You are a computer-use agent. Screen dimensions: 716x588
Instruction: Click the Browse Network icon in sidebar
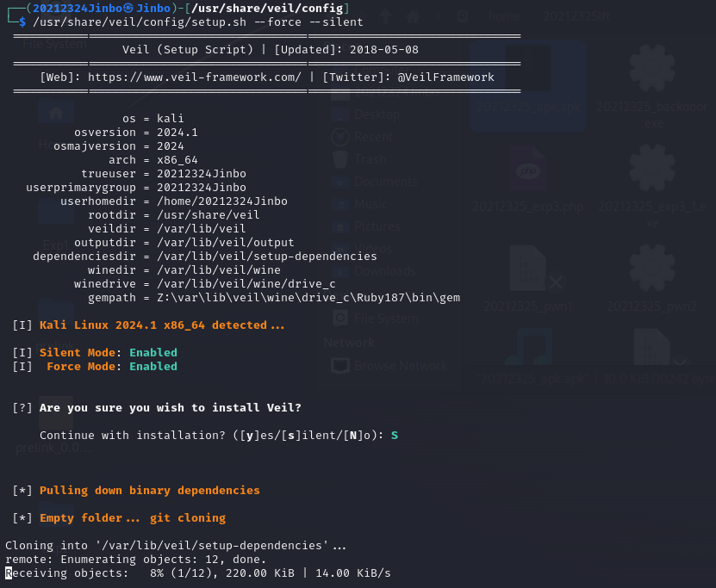340,366
